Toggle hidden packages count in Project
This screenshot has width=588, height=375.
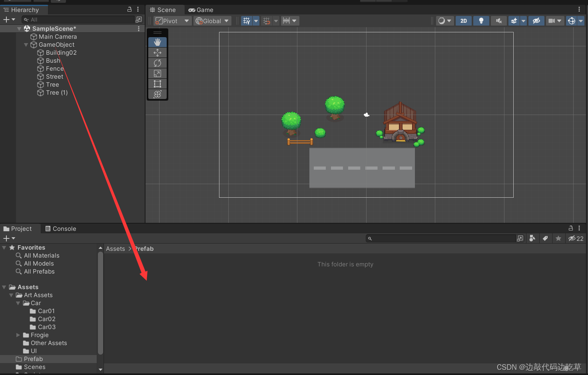pyautogui.click(x=576, y=238)
